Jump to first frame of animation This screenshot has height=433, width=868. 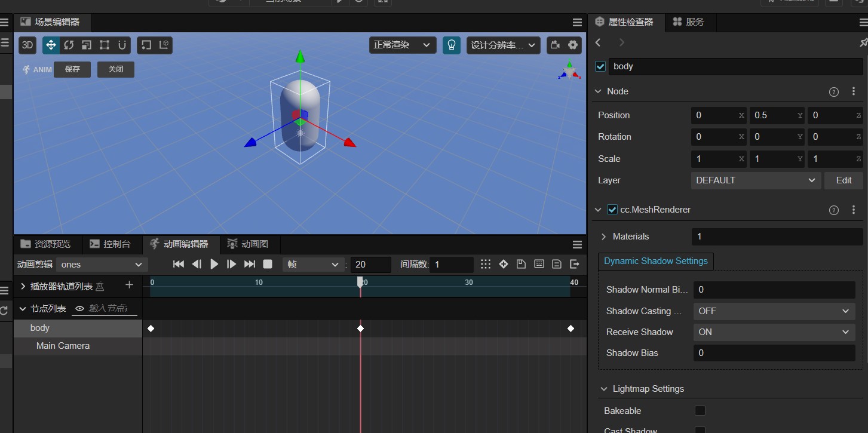(178, 264)
